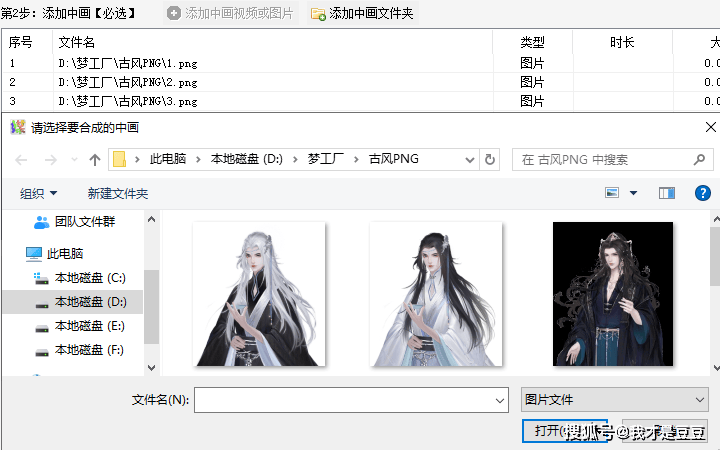Expand the view options dropdown arrow
This screenshot has width=720, height=450.
point(633,193)
